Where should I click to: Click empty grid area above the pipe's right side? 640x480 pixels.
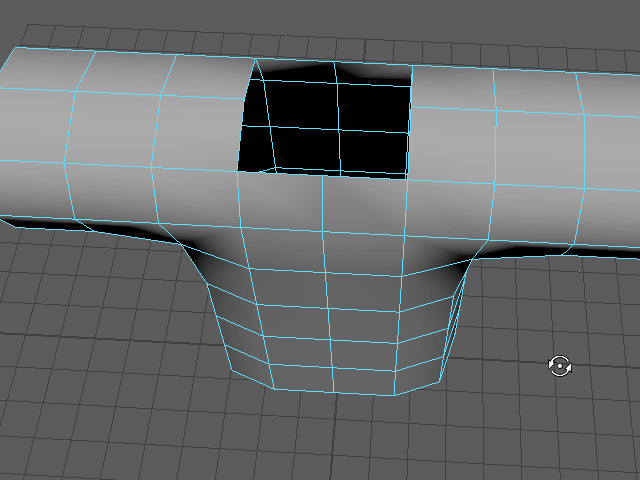click(x=540, y=35)
